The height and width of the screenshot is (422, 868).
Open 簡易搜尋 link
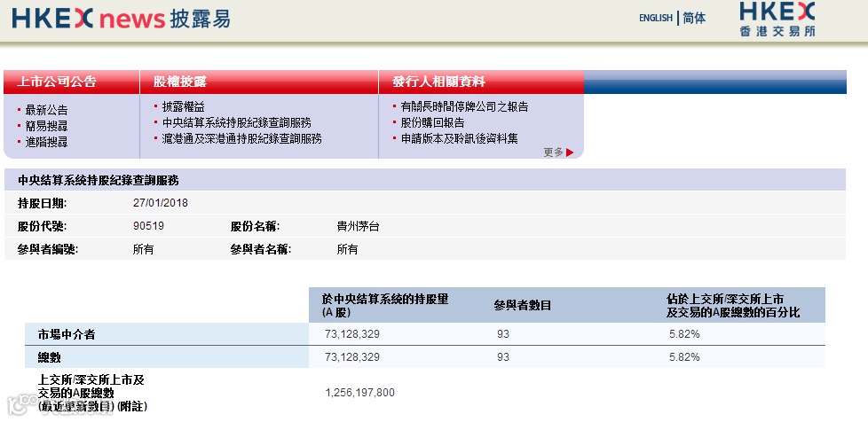click(46, 126)
